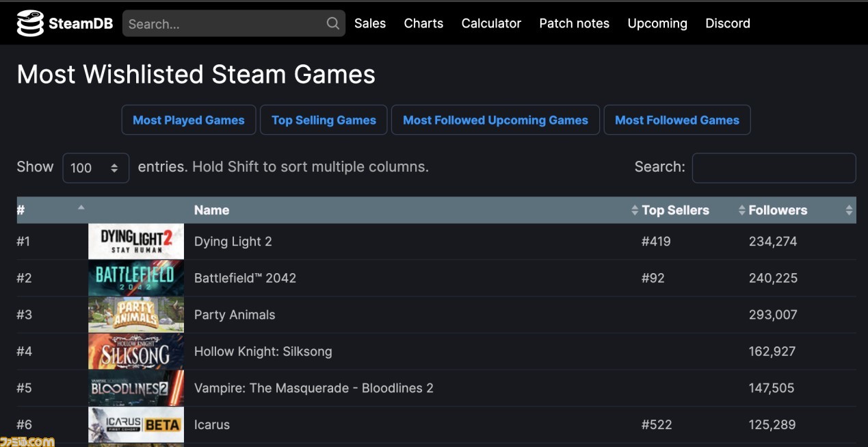Click the follower count 162,927
Viewport: 868px width, 447px height.
coord(772,351)
